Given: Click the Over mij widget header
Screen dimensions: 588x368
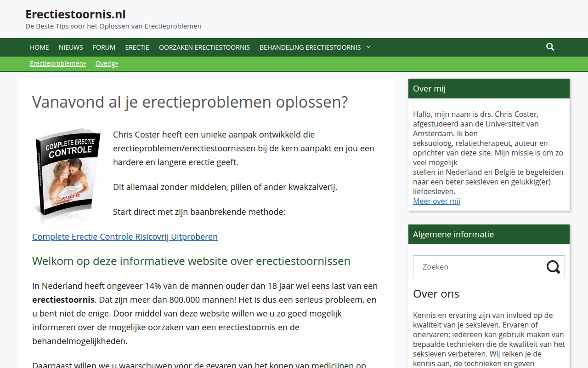Looking at the screenshot, I should [489, 89].
